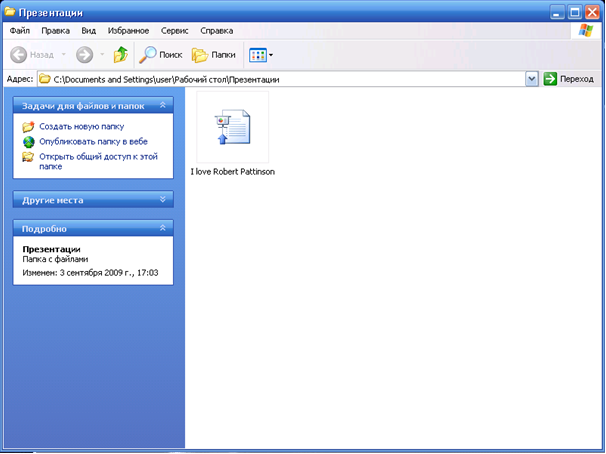606x454 pixels.
Task: Select the I love Robert Pattinson presentation thumbnail
Action: 233,127
